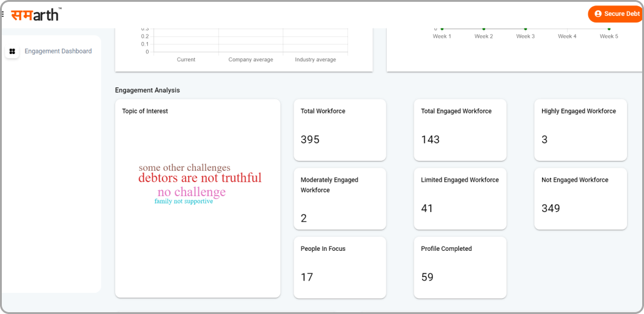Click the Week 5 data point
The image size is (644, 314).
point(609,29)
